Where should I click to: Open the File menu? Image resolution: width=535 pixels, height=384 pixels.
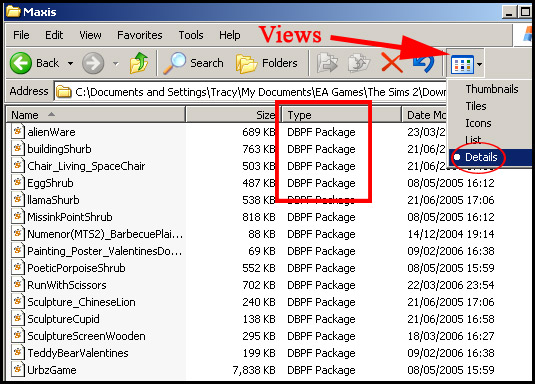tap(21, 35)
